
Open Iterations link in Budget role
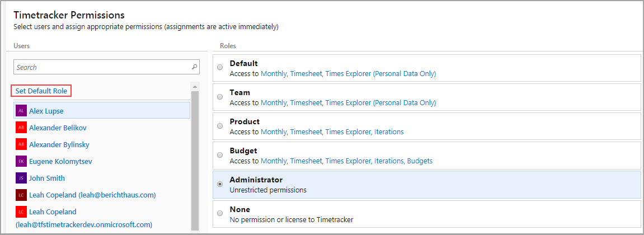click(x=389, y=161)
